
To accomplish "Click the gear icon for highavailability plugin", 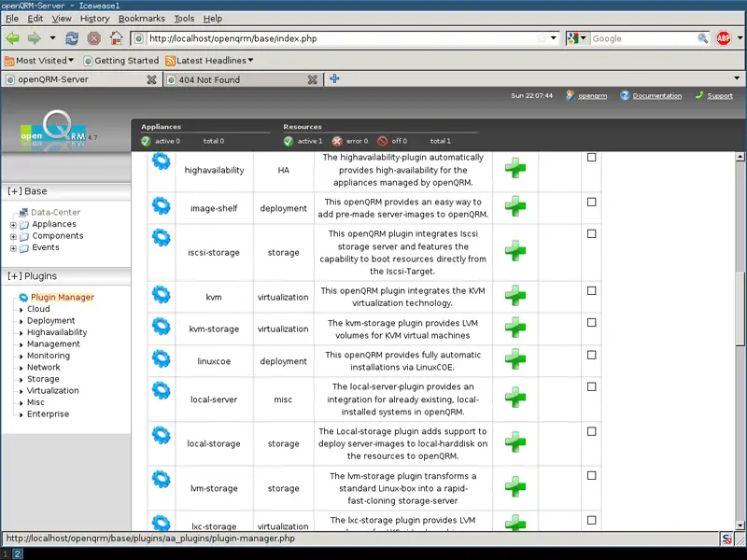I will tap(162, 161).
